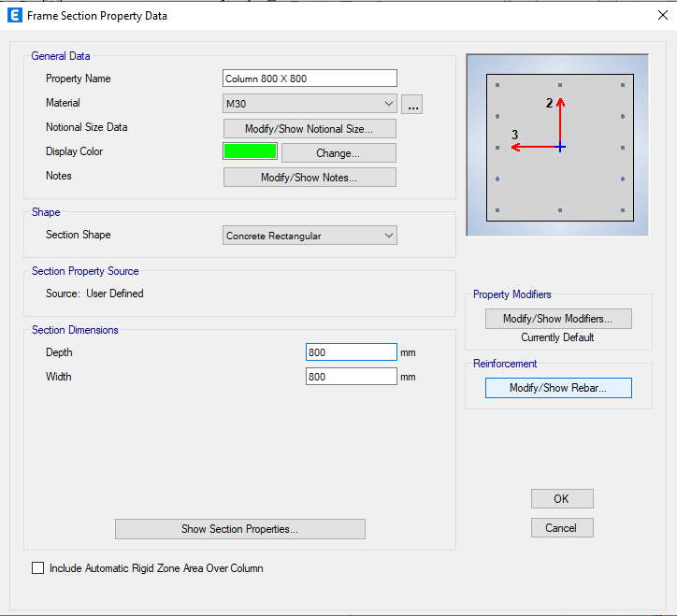The width and height of the screenshot is (677, 616).
Task: Click Modify/Show Rebar button
Action: click(x=558, y=388)
